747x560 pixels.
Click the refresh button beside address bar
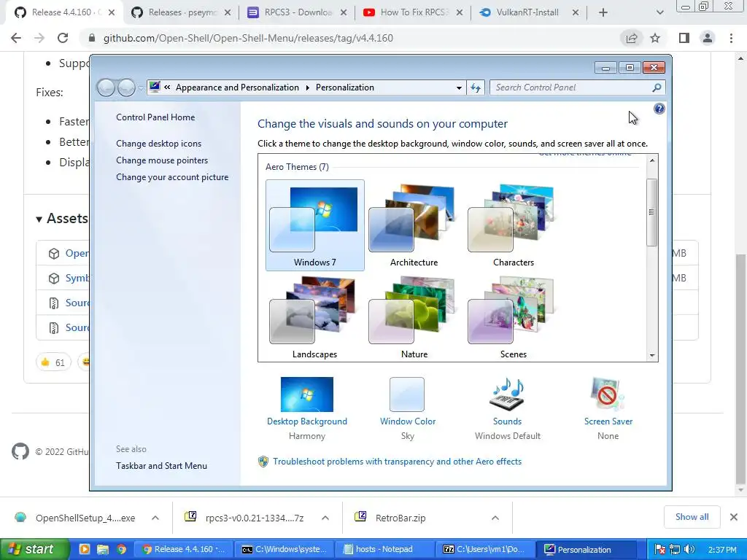pos(476,87)
